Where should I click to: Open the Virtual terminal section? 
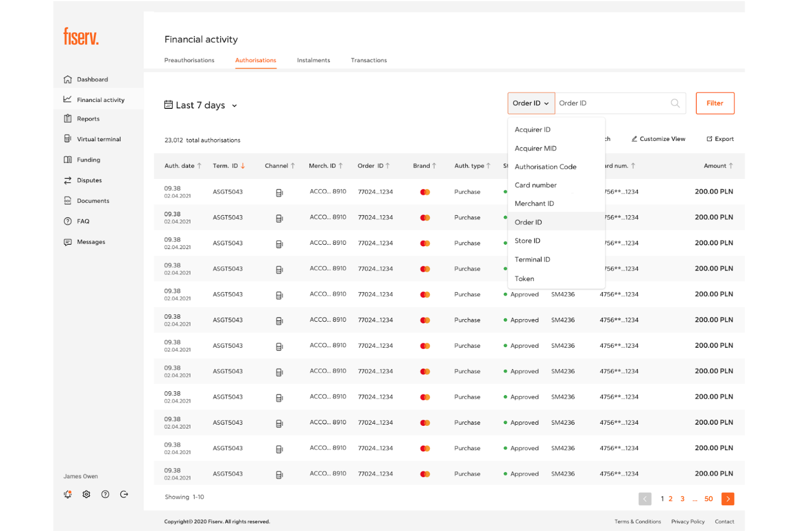[x=99, y=139]
